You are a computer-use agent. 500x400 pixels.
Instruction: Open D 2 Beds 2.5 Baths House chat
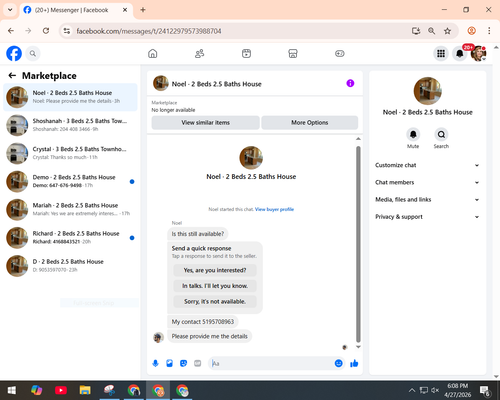pos(70,266)
